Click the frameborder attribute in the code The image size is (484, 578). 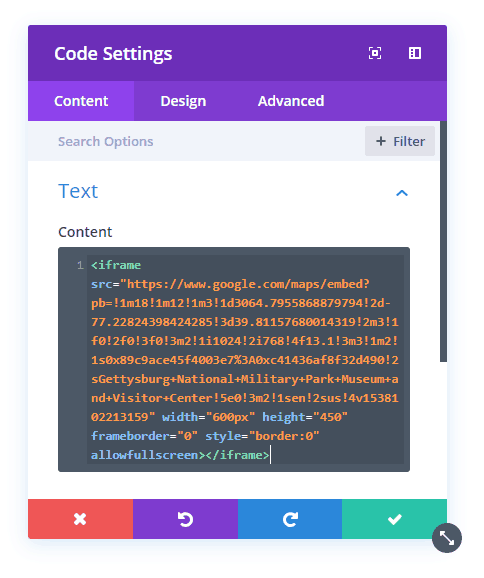(130, 436)
